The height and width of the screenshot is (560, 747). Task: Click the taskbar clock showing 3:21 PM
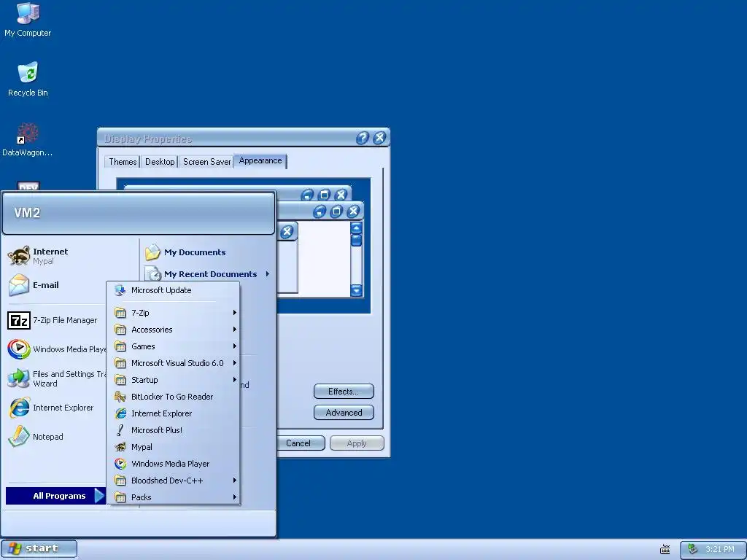click(720, 549)
